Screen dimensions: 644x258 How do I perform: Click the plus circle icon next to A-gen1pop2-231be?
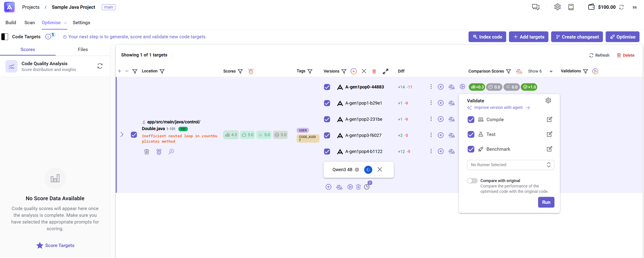(x=440, y=119)
